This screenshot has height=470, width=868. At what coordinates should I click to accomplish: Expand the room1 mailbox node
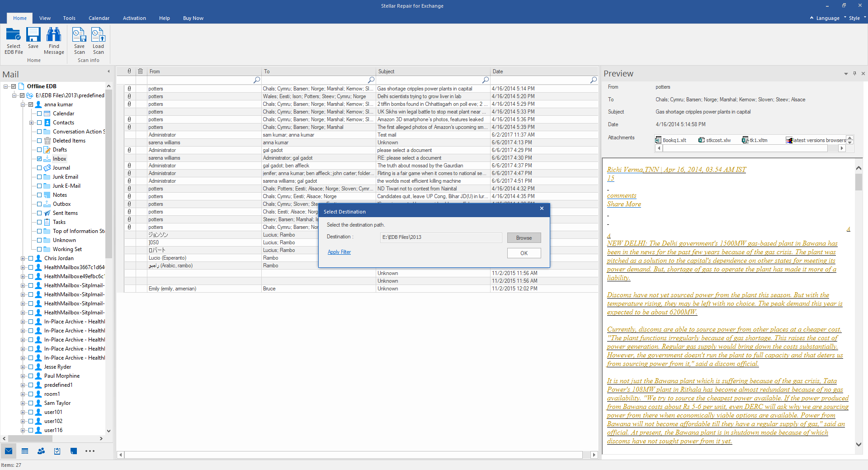(23, 394)
